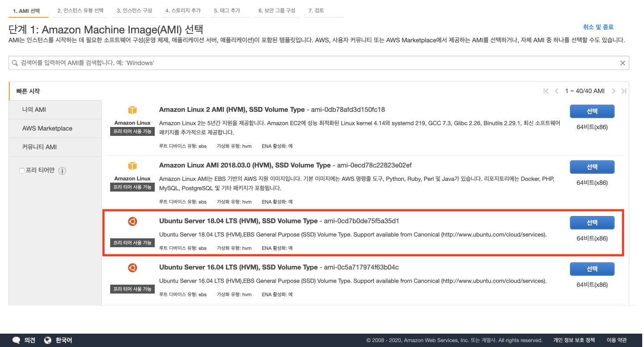Open the free tier only info icon
This screenshot has width=644, height=347.
coord(62,171)
